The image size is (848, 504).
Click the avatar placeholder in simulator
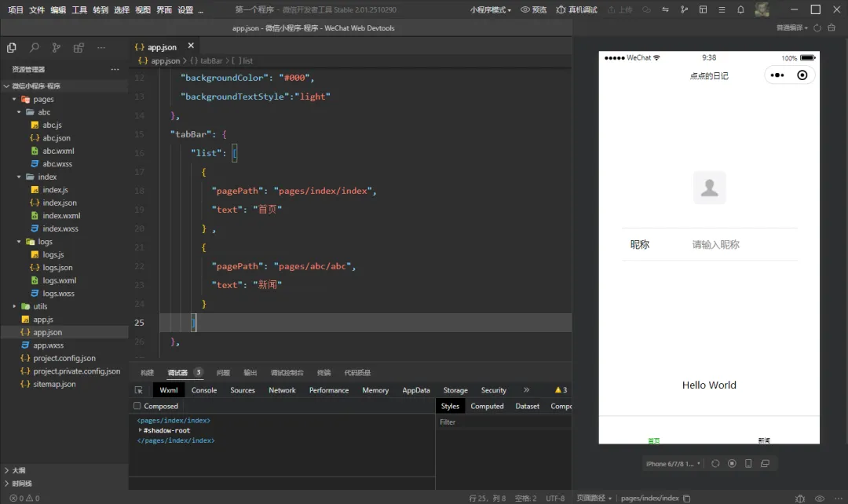pos(709,188)
